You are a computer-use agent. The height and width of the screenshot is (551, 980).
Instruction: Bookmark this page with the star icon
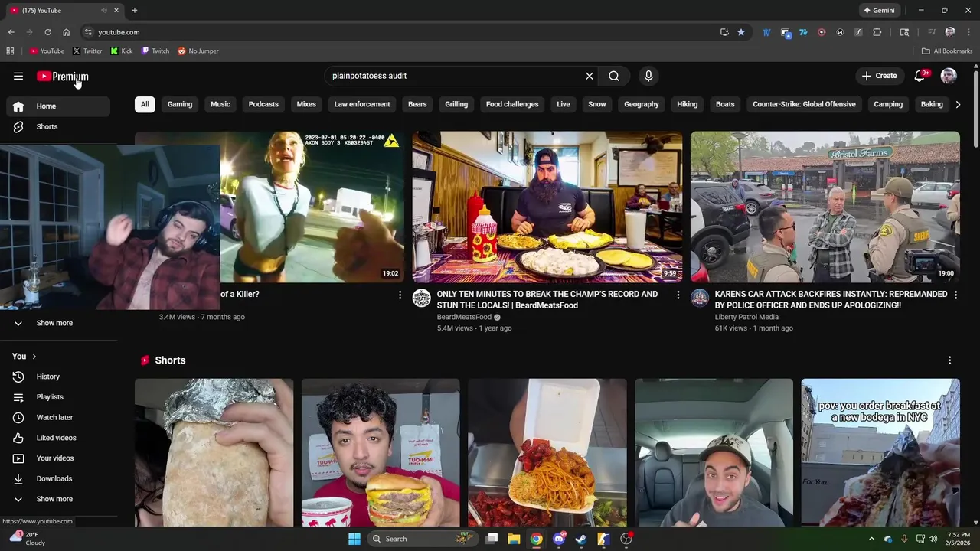[741, 32]
